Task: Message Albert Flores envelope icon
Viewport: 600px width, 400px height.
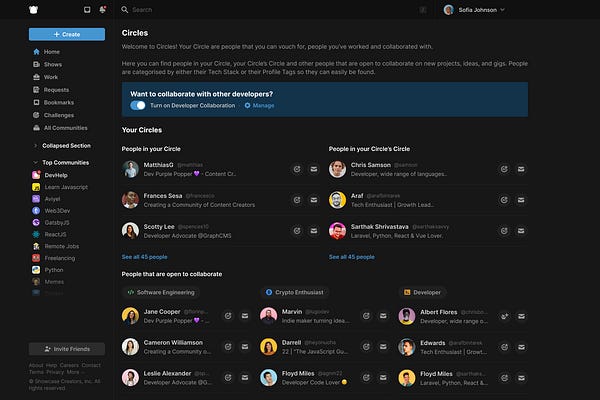Action: [522, 316]
